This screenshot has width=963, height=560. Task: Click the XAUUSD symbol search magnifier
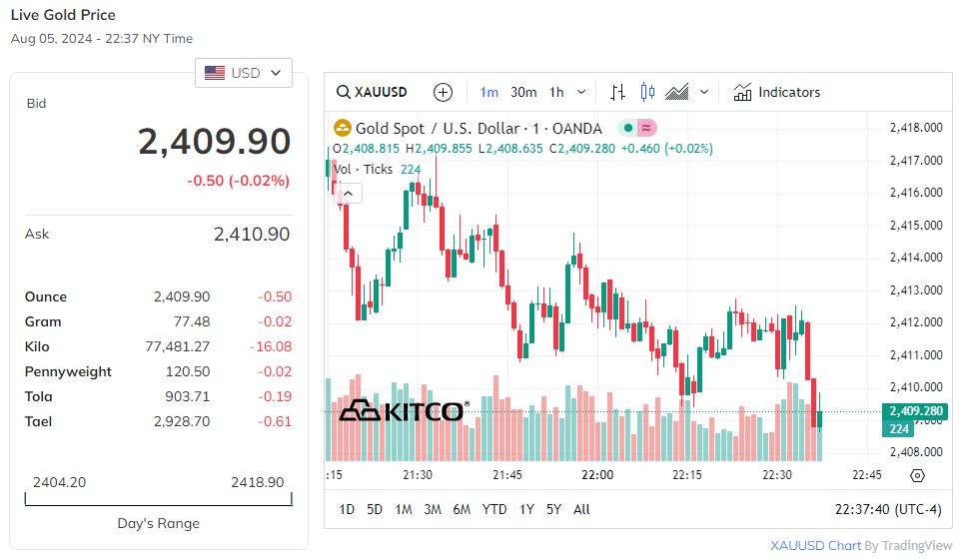[344, 92]
